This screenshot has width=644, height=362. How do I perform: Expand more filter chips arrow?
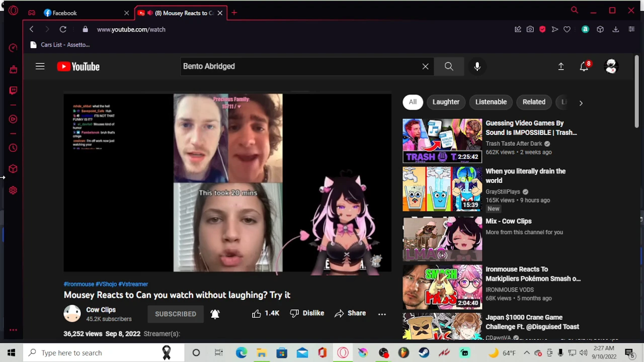pyautogui.click(x=581, y=103)
